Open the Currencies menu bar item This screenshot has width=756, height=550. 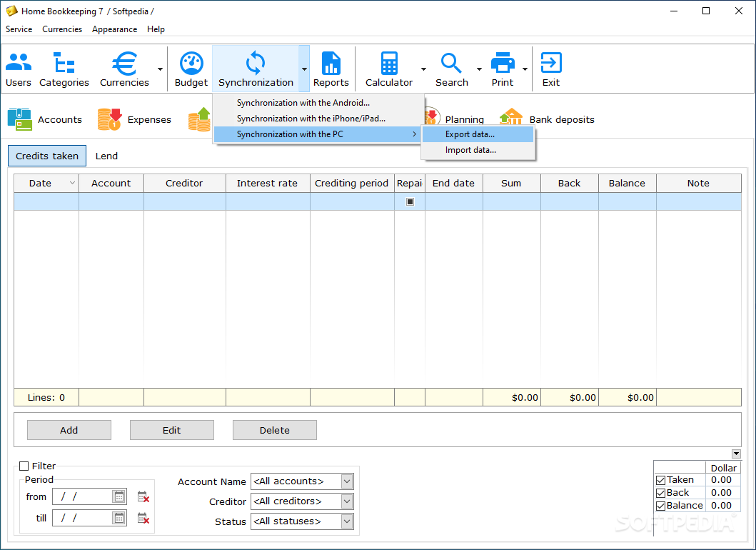(62, 29)
